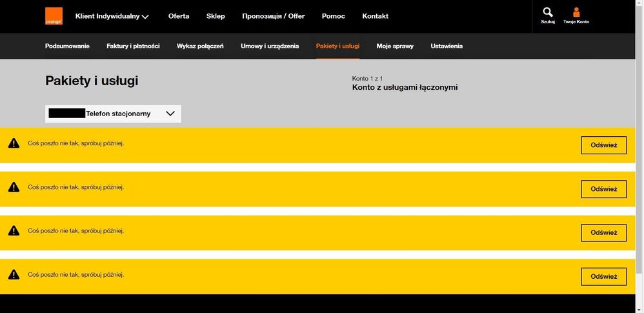Screen dimensions: 644x313
Task: Switch to the Podsumowanie tab
Action: (x=67, y=46)
